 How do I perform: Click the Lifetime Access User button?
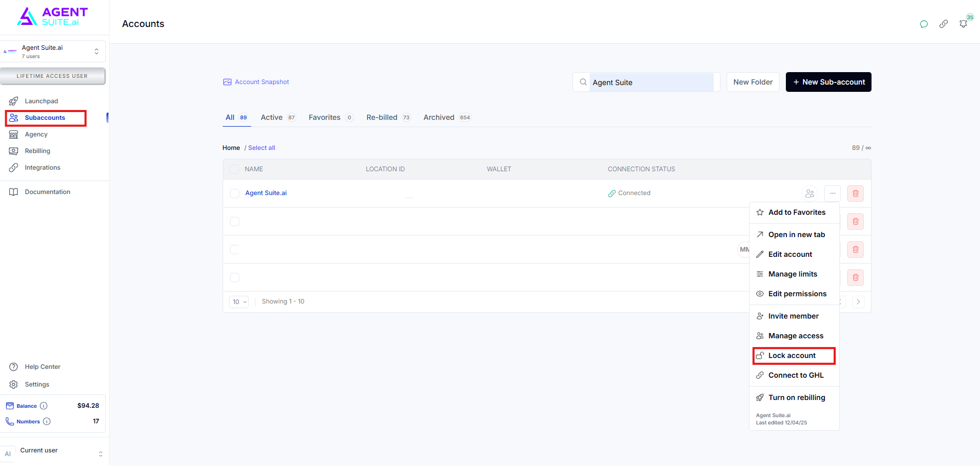(52, 76)
